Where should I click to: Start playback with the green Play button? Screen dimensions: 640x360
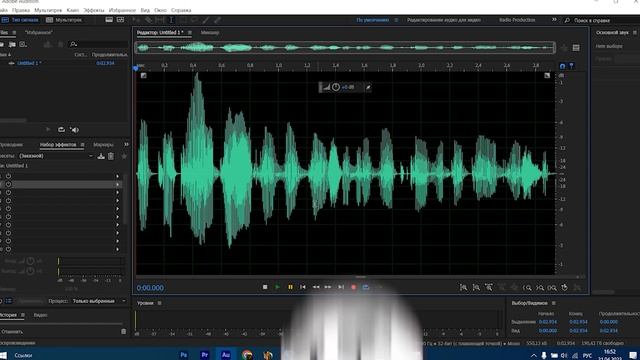(x=278, y=287)
